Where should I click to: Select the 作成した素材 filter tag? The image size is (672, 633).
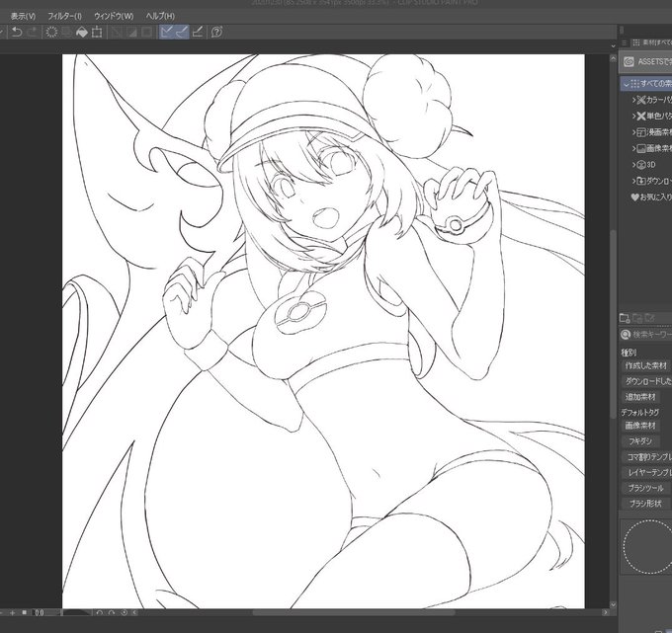[646, 365]
